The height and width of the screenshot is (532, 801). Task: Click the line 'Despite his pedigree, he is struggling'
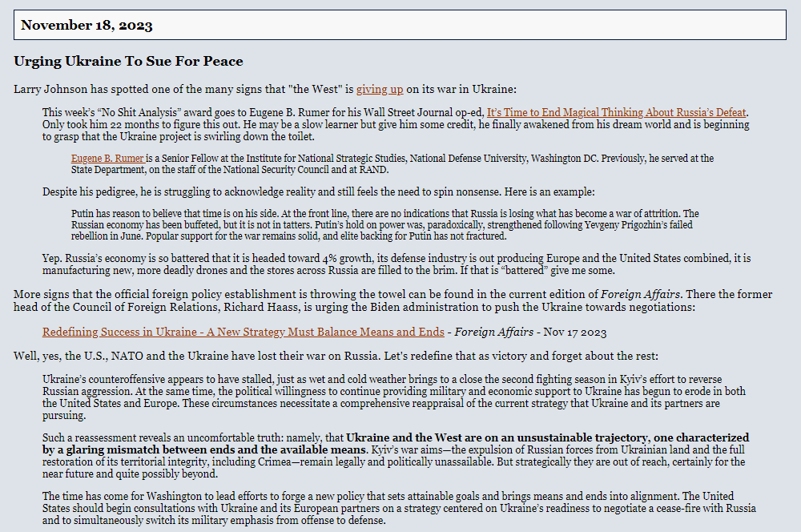(x=318, y=192)
